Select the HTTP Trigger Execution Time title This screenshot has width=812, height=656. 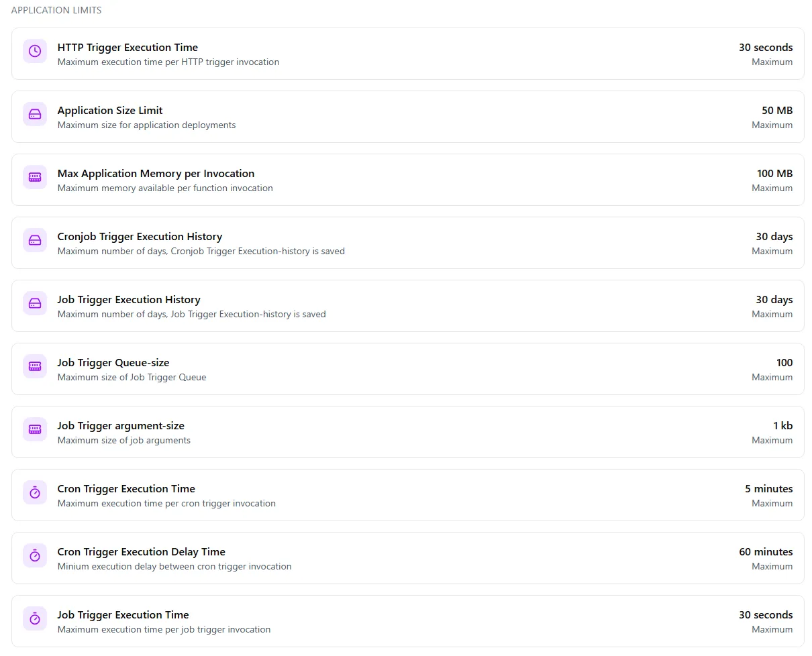[128, 48]
